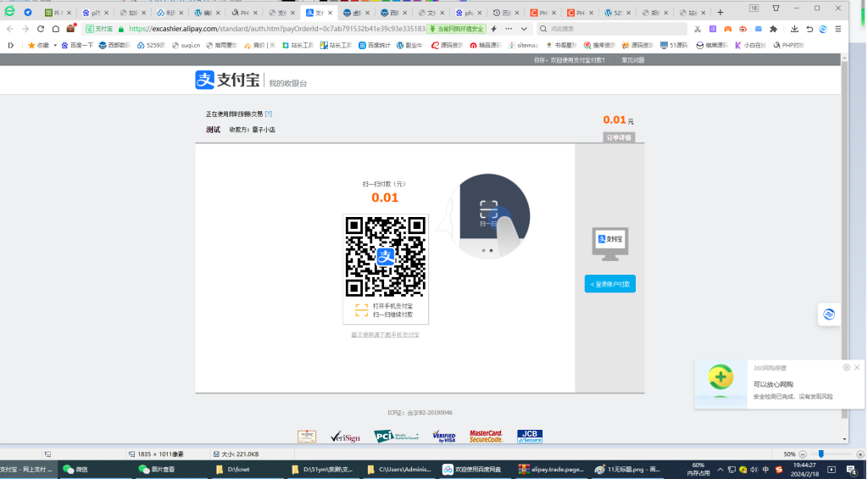Expand 订单详情 order details tab

(618, 137)
